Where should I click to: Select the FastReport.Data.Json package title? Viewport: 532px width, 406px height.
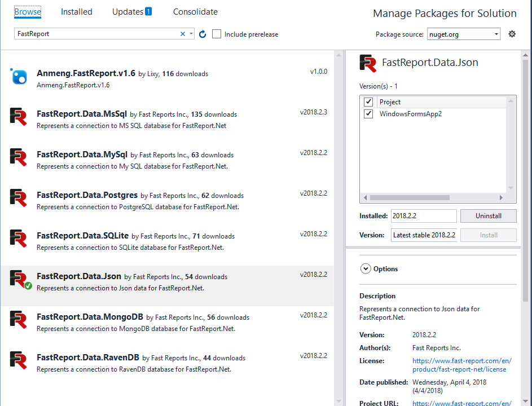[x=79, y=276]
